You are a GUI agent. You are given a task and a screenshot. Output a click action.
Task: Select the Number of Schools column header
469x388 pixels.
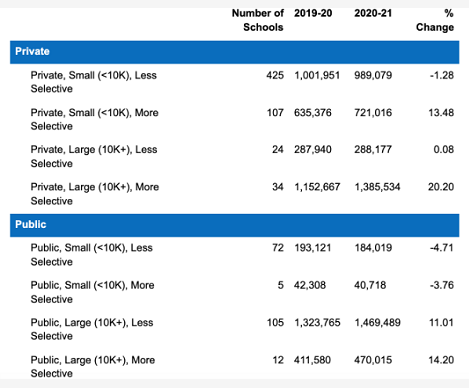pyautogui.click(x=258, y=20)
